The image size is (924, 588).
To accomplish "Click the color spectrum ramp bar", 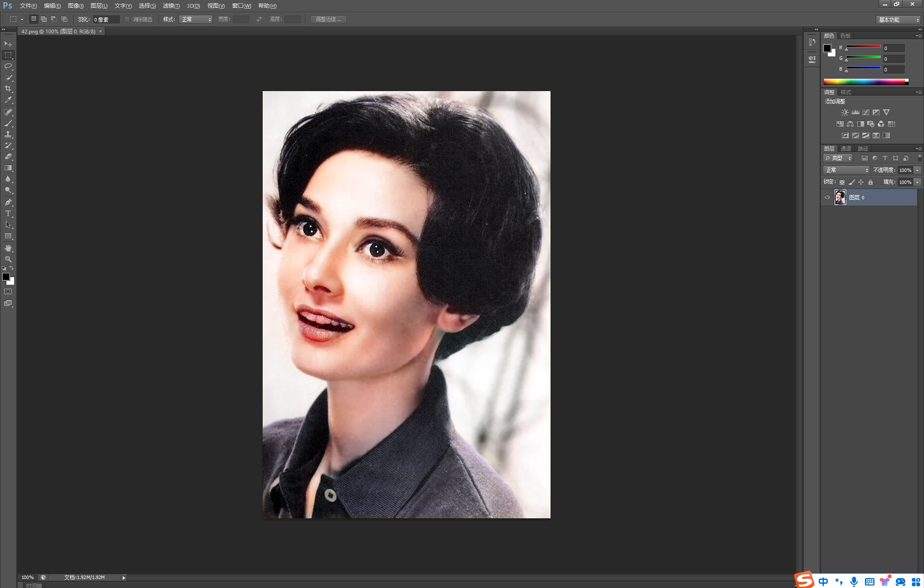I will (866, 82).
